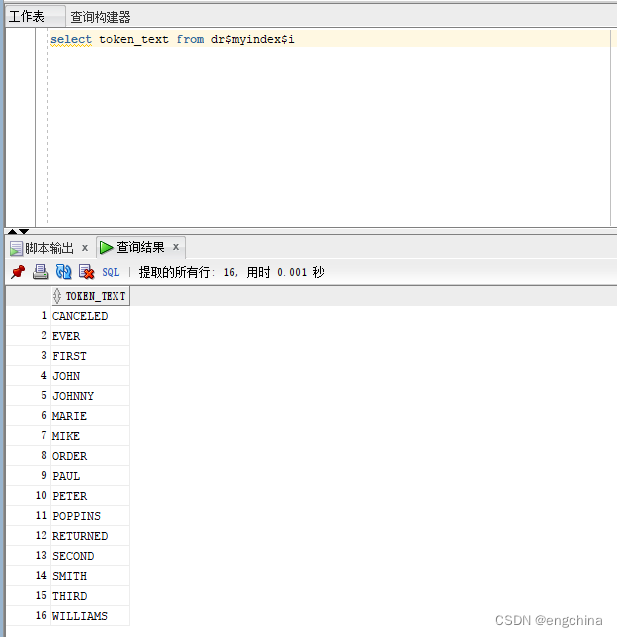This screenshot has height=637, width=617.
Task: Open the 查询构建器 tab
Action: [x=100, y=17]
